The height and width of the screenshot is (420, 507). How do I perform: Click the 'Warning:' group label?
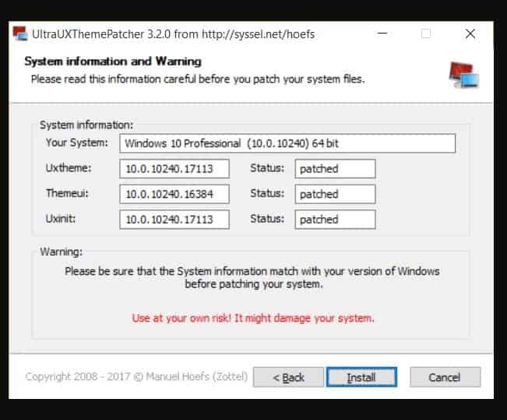[x=61, y=252]
